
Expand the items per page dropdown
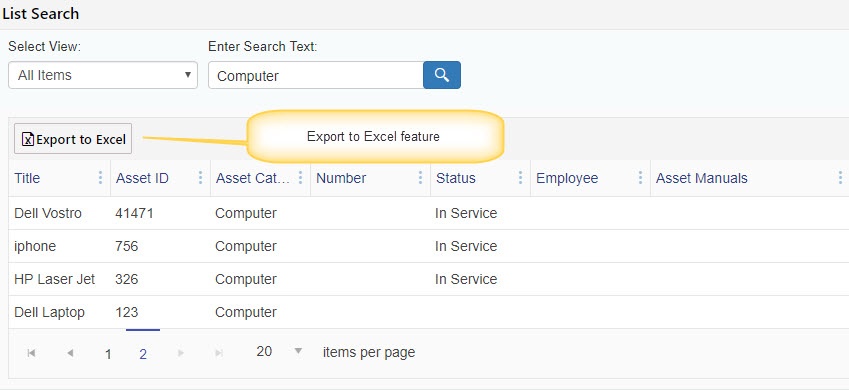pos(279,352)
